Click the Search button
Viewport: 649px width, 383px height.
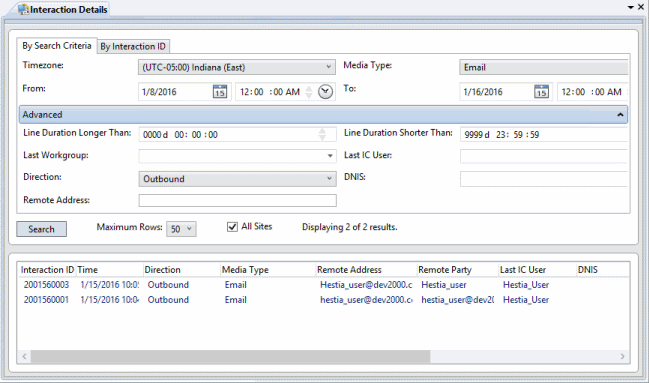coord(41,229)
